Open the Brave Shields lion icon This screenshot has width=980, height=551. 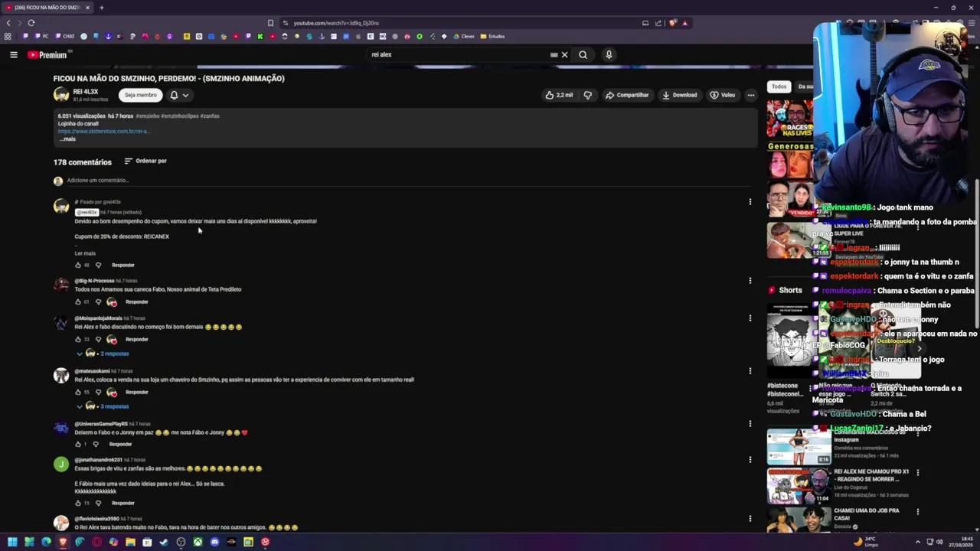(x=672, y=23)
